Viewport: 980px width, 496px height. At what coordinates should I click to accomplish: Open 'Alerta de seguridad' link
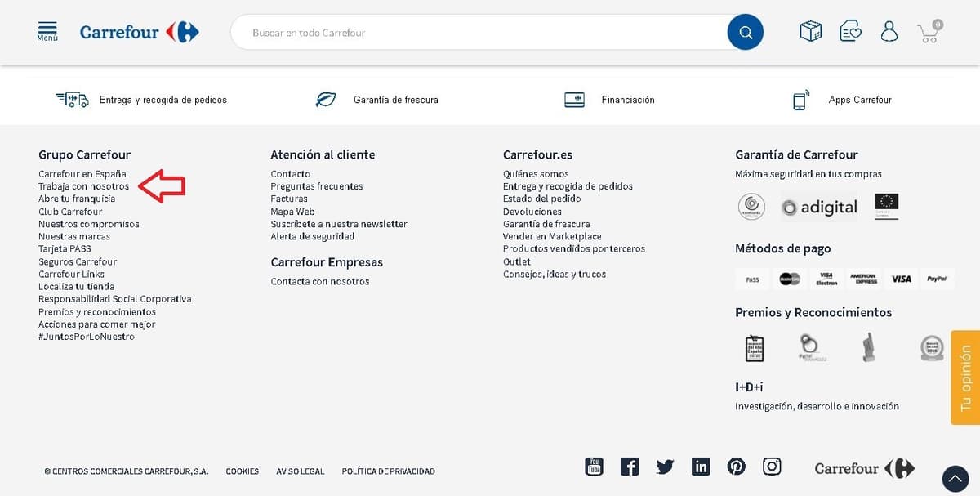[x=313, y=236]
